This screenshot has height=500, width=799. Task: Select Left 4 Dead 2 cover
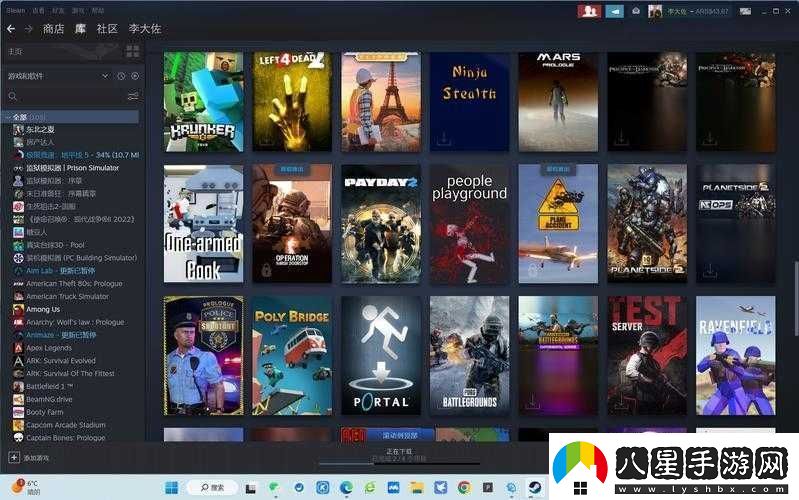point(292,101)
